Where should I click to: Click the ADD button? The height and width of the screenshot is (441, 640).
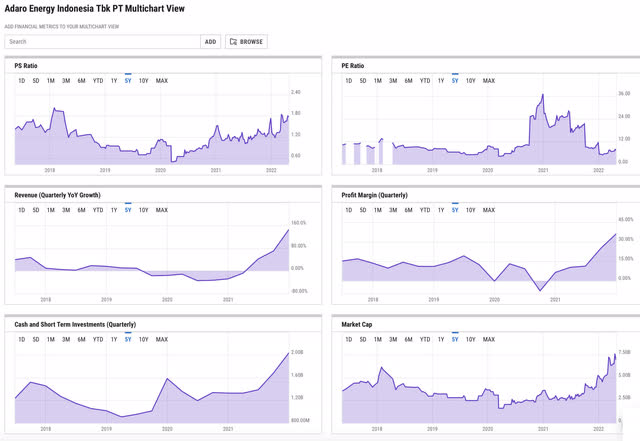(211, 42)
